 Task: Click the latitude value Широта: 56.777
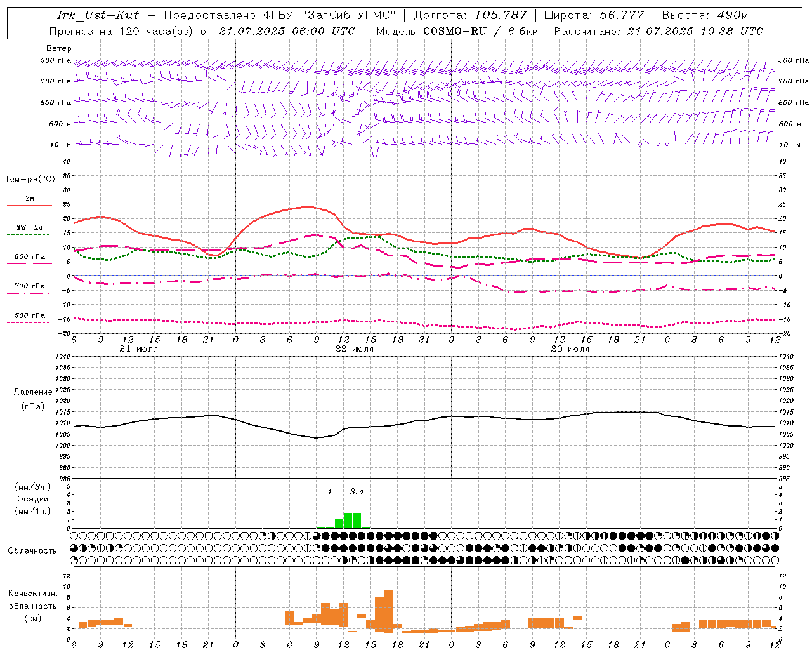[x=594, y=15]
